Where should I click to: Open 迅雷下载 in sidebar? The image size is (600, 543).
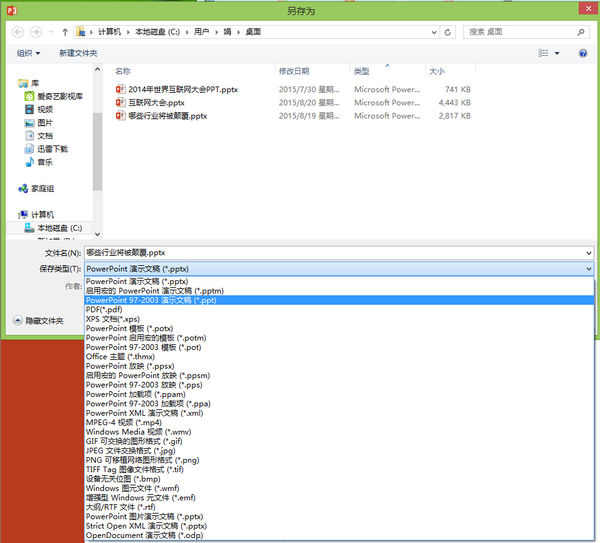[46, 149]
